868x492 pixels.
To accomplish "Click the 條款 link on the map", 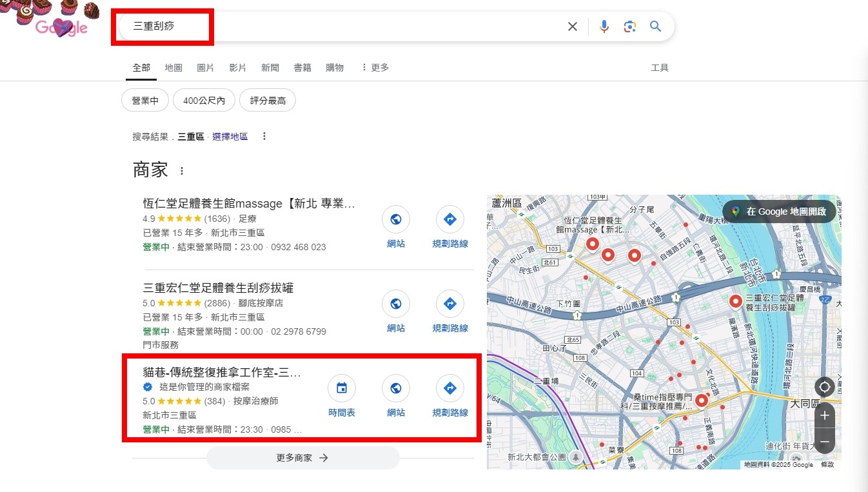I will tap(827, 464).
